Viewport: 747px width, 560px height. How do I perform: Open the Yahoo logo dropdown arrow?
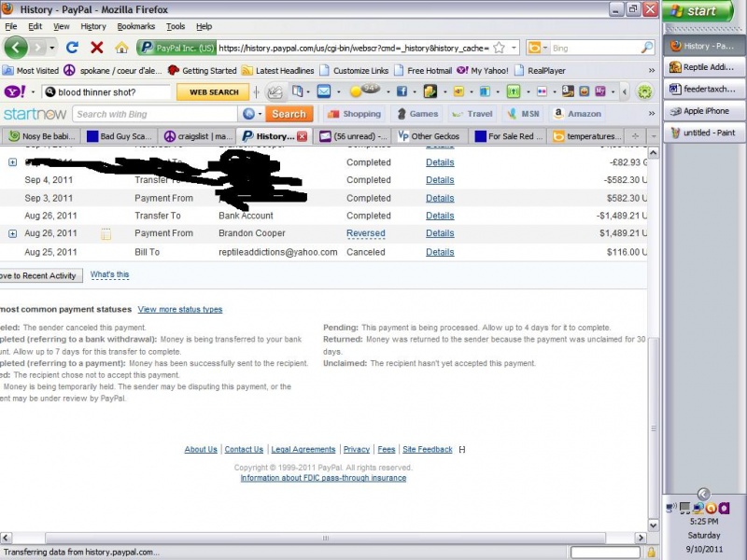click(x=33, y=91)
